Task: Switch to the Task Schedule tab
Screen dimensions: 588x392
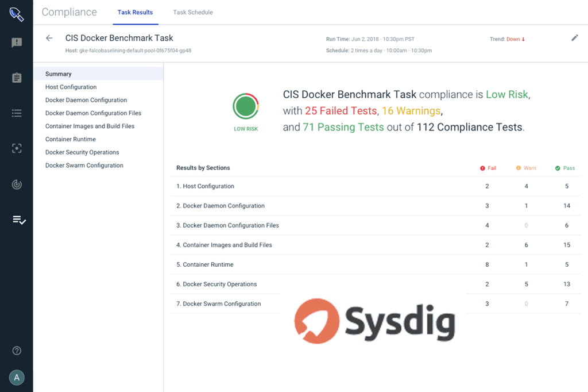Action: point(193,13)
